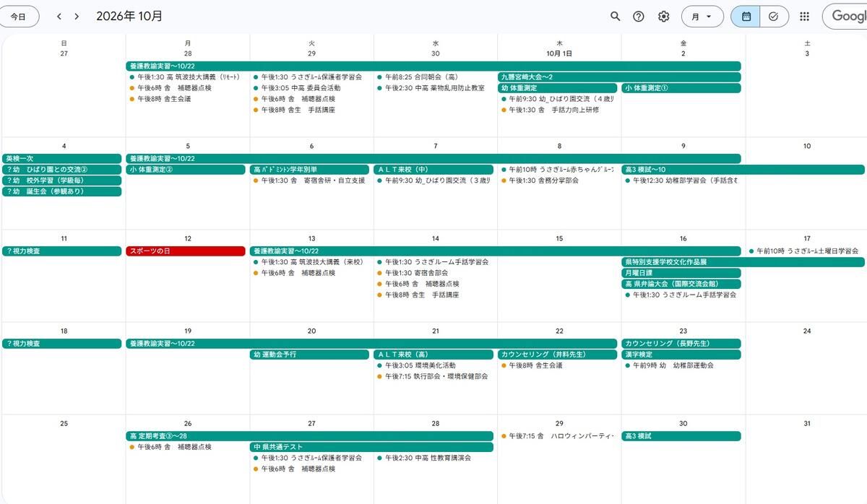The image size is (867, 504).
Task: Select date number 24
Action: (x=807, y=331)
